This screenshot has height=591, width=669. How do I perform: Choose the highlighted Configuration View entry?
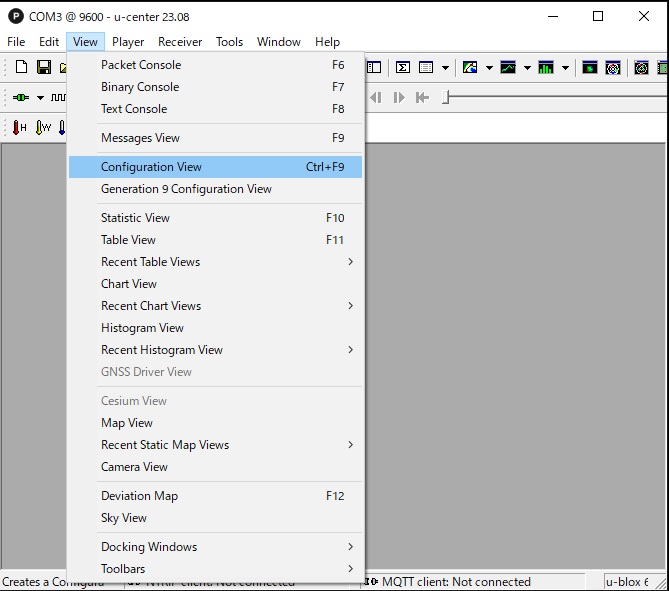pos(215,167)
